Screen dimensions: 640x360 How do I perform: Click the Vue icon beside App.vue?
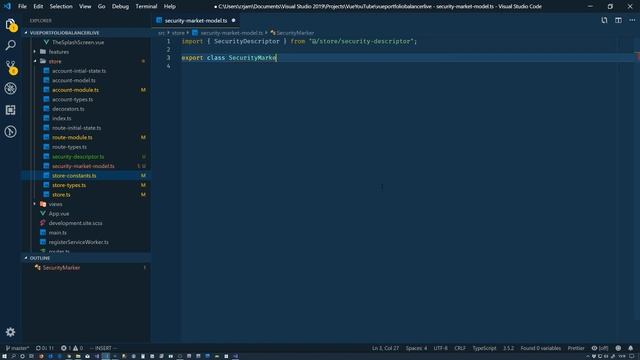(x=42, y=213)
